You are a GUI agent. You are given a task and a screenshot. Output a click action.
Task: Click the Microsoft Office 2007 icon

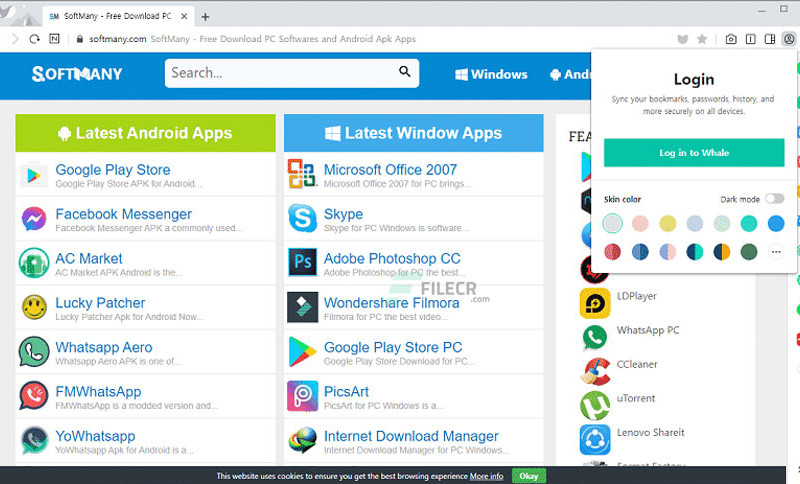coord(302,174)
